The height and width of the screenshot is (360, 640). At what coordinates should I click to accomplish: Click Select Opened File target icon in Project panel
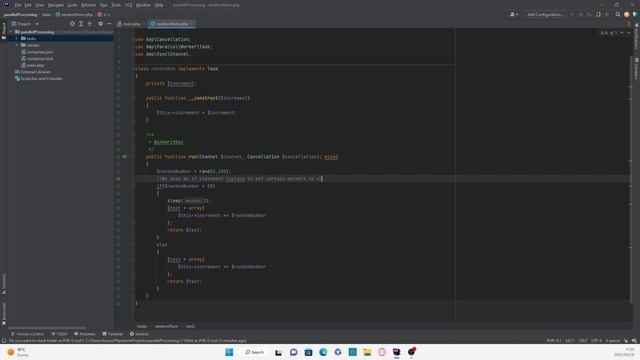(72, 24)
